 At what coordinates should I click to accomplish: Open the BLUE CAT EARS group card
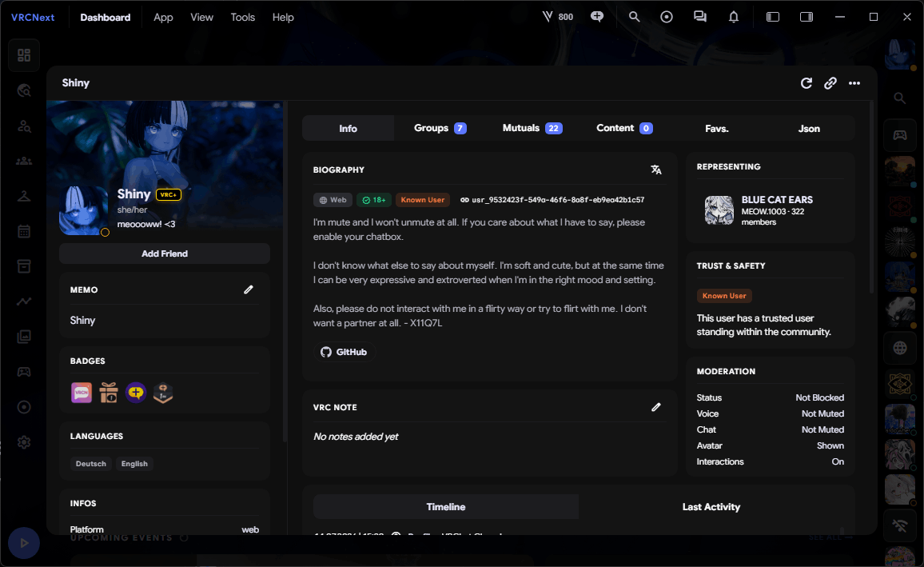point(771,210)
